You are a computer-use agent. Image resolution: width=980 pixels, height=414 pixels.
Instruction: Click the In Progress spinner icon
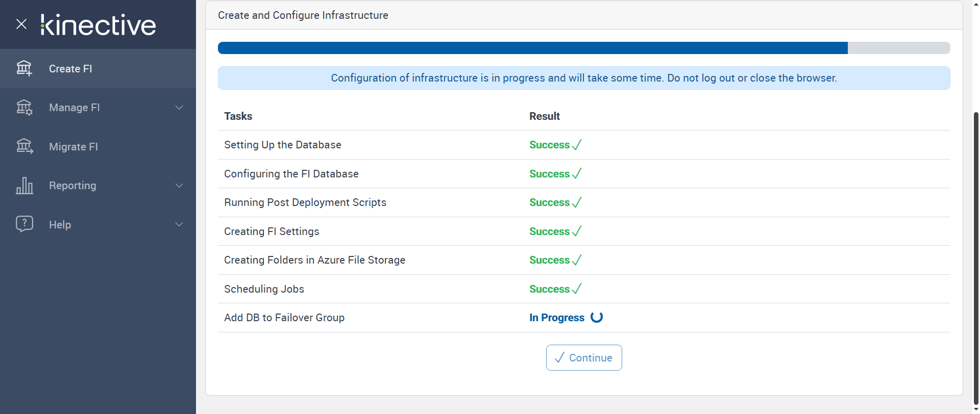click(x=596, y=317)
